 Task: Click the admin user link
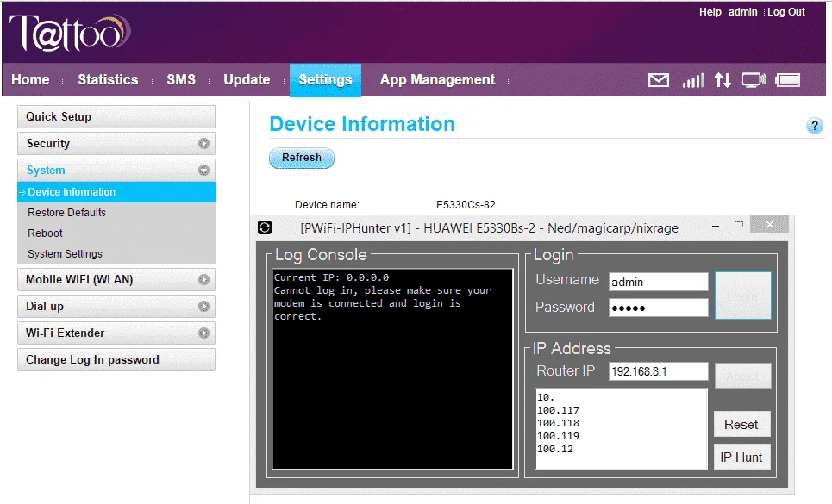[743, 12]
